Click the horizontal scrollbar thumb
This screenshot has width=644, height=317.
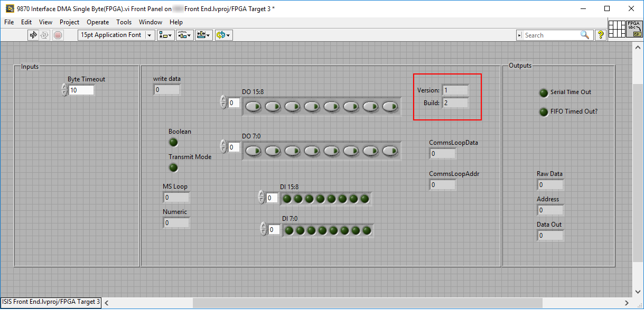tap(367, 303)
